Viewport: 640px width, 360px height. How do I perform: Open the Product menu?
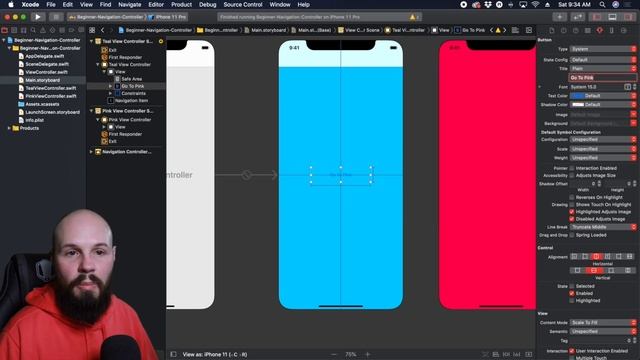pos(181,4)
